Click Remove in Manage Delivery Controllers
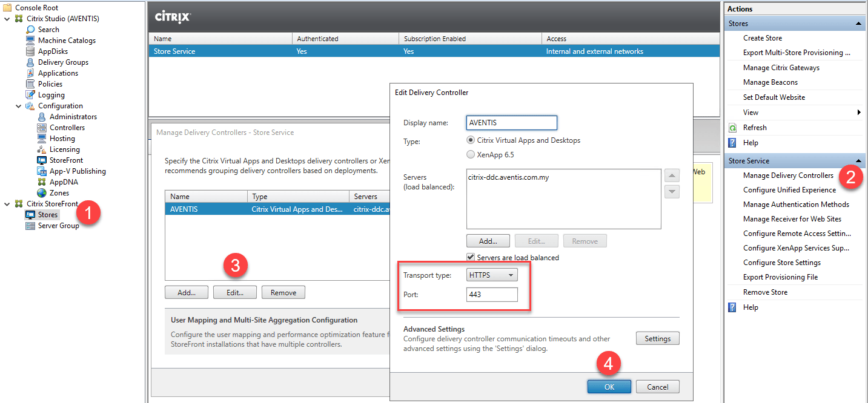Image resolution: width=868 pixels, height=403 pixels. point(283,292)
